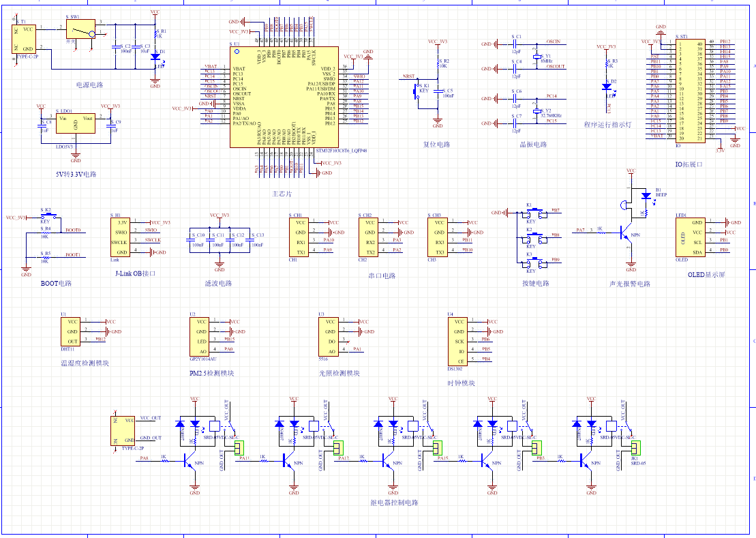756x538 pixels.
Task: Click the 'BOOT电路' section title
Action: click(x=56, y=284)
